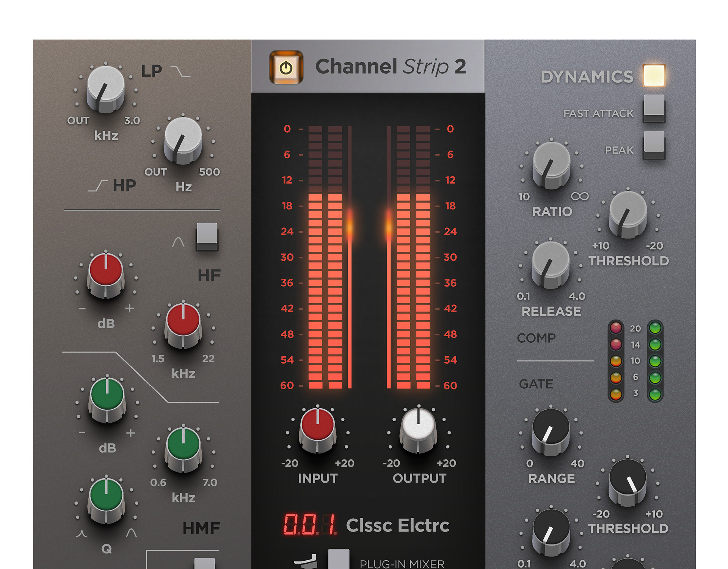Click the GATE label
Viewport: 728px width, 569px height.
(536, 384)
